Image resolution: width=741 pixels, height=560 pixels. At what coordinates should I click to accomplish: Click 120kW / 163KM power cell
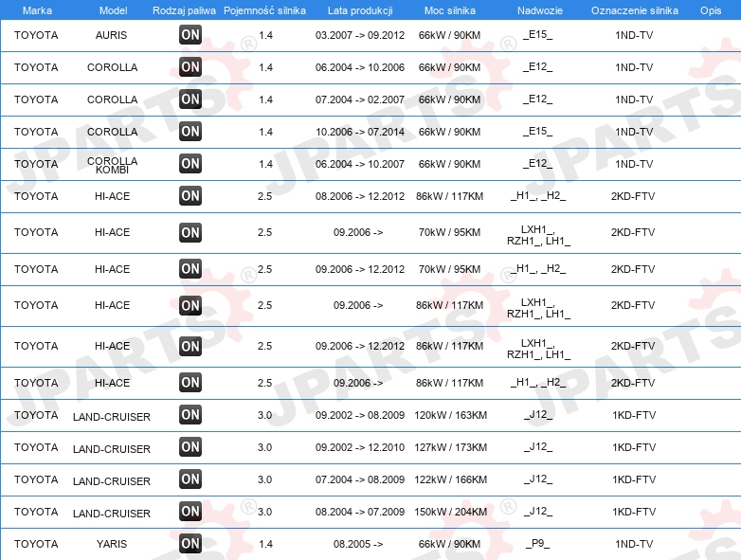tap(450, 415)
